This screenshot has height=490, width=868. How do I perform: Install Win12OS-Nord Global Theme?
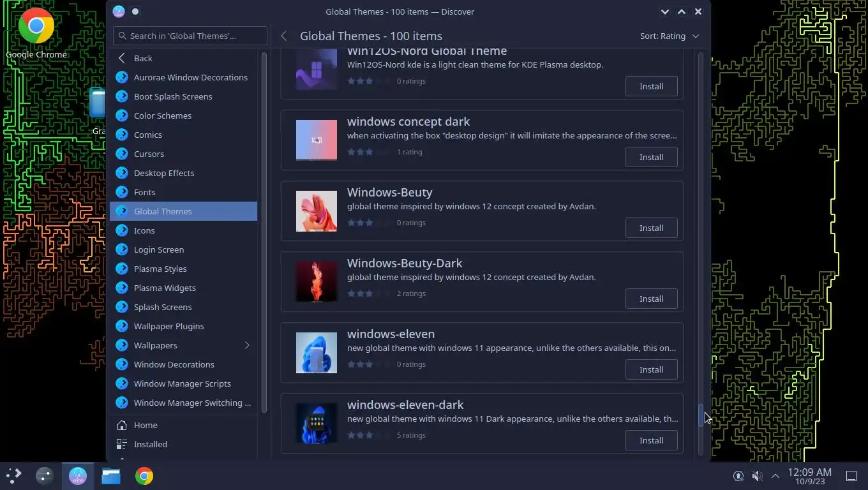coord(651,86)
